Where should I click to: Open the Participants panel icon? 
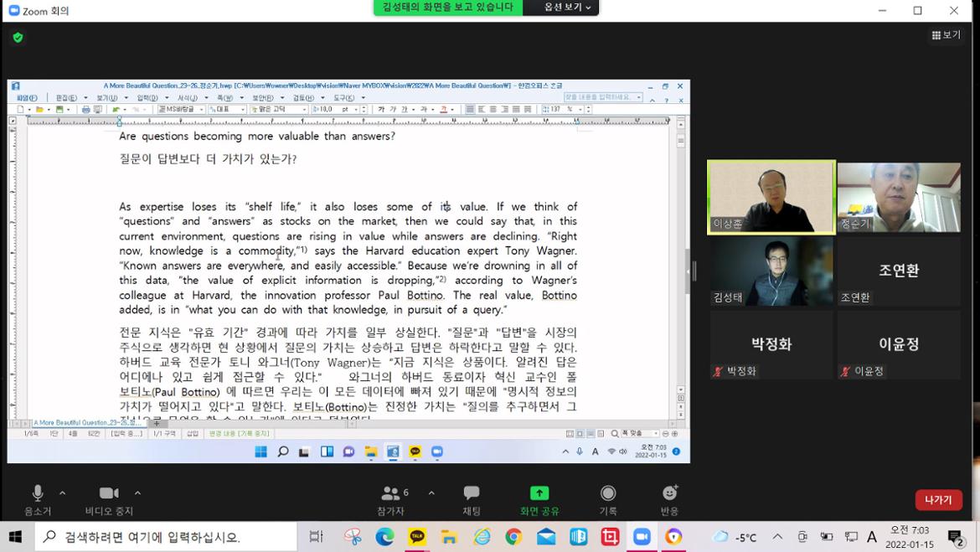(x=390, y=494)
